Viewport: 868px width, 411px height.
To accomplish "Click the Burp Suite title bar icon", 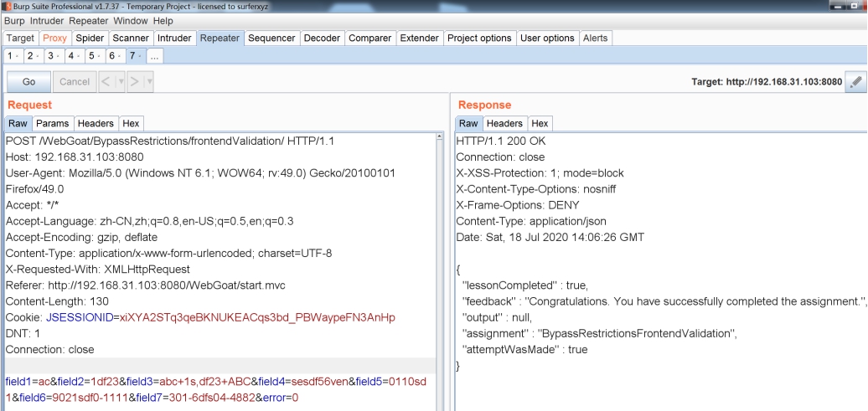I will click(8, 6).
